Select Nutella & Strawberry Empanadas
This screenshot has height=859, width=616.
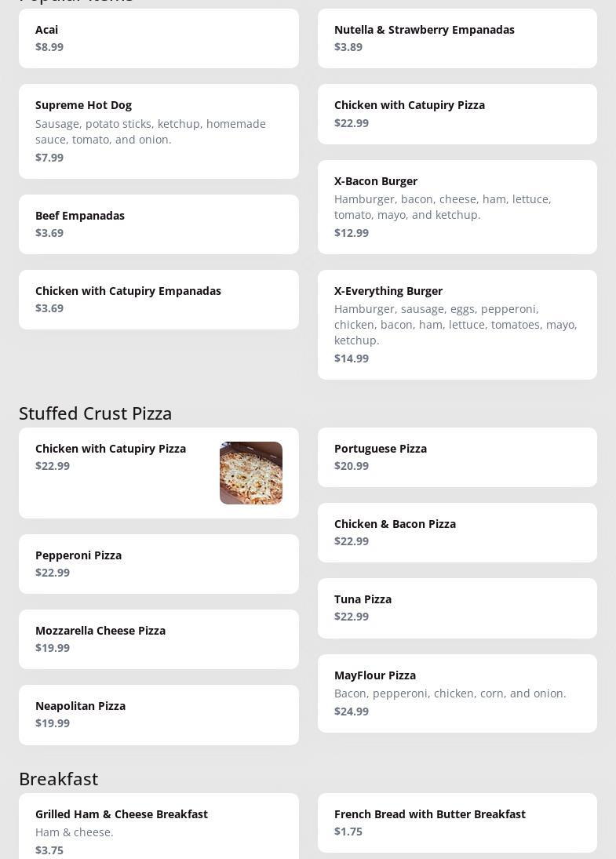coord(457,38)
